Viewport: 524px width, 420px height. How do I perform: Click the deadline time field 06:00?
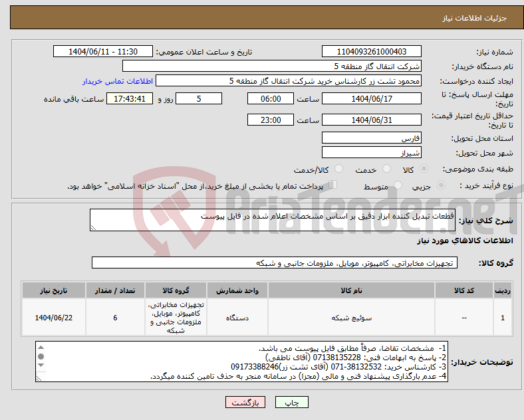coord(271,99)
